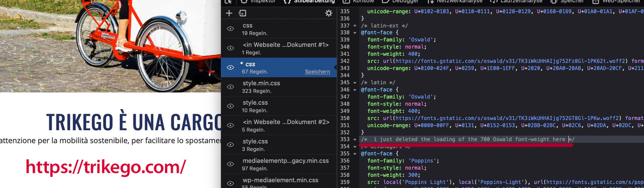The width and height of the screenshot is (644, 188).
Task: Select style.min.css in the stylesheet list
Action: [279, 87]
